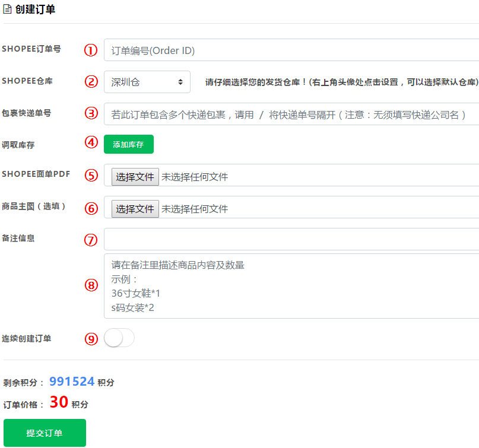Click the SHOPEE仓库 field label

pyautogui.click(x=27, y=81)
